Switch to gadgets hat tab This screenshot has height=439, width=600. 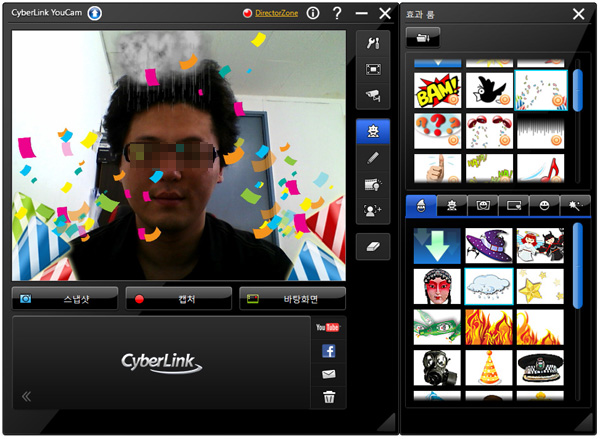coord(421,206)
